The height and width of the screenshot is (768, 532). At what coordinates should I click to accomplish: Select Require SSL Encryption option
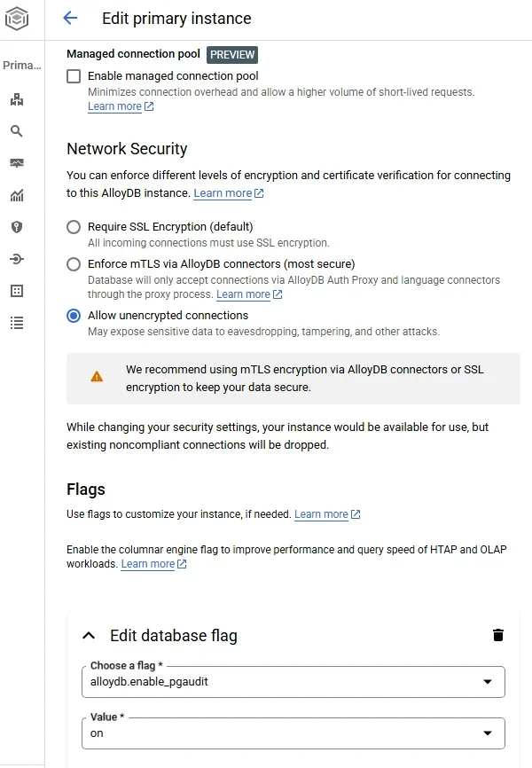74,227
